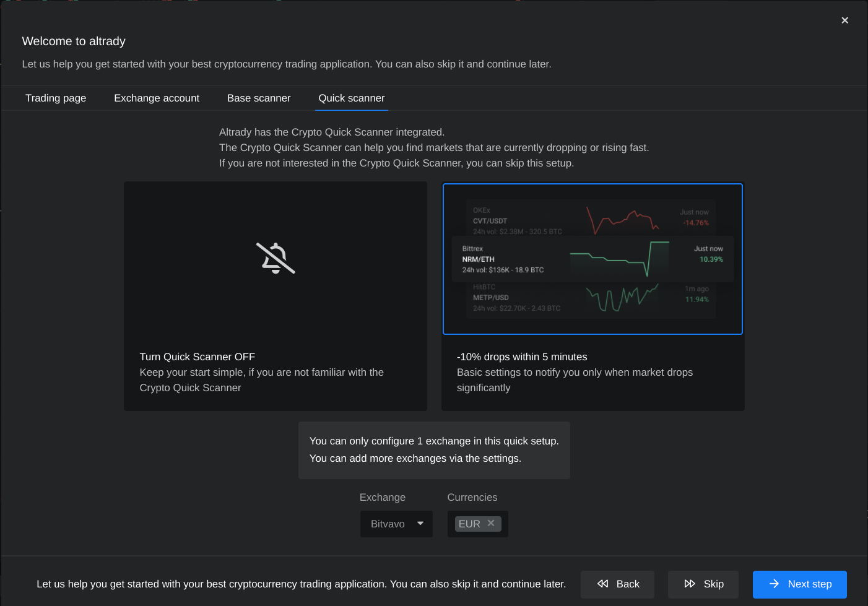The image size is (868, 606).
Task: Click the muted bell icon
Action: 276,258
